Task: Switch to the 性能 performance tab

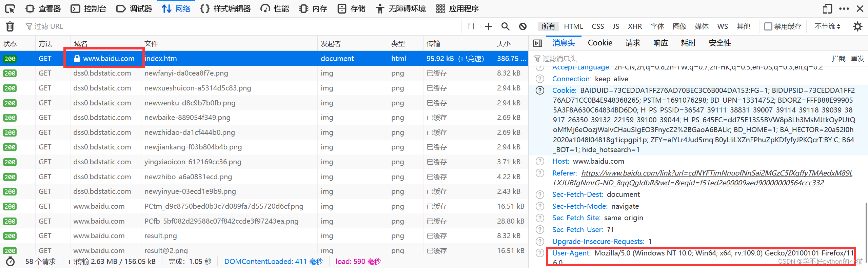Action: 275,9
